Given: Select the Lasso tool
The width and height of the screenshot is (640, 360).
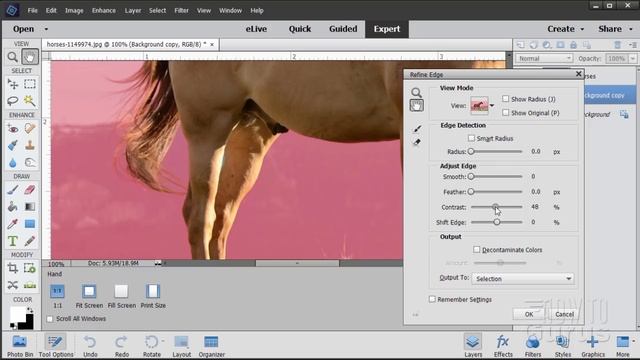Looking at the screenshot, I should [x=13, y=100].
